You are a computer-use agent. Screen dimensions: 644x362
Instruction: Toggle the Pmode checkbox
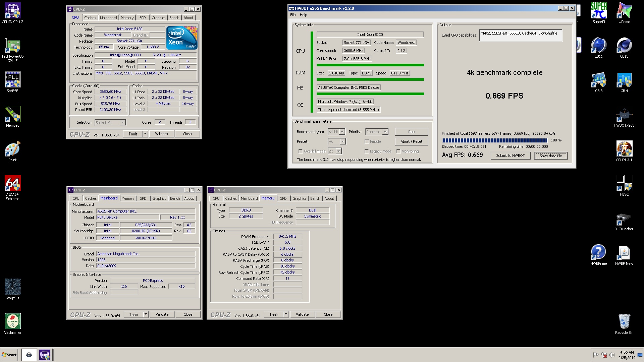point(367,141)
